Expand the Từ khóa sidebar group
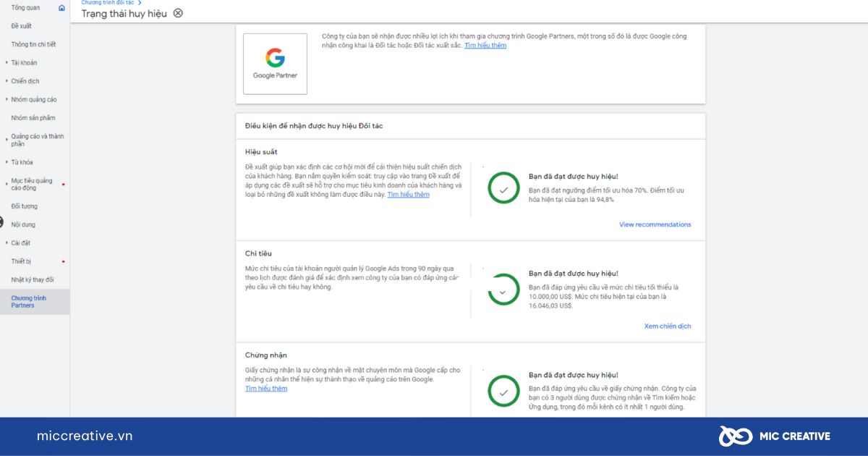 (x=7, y=162)
